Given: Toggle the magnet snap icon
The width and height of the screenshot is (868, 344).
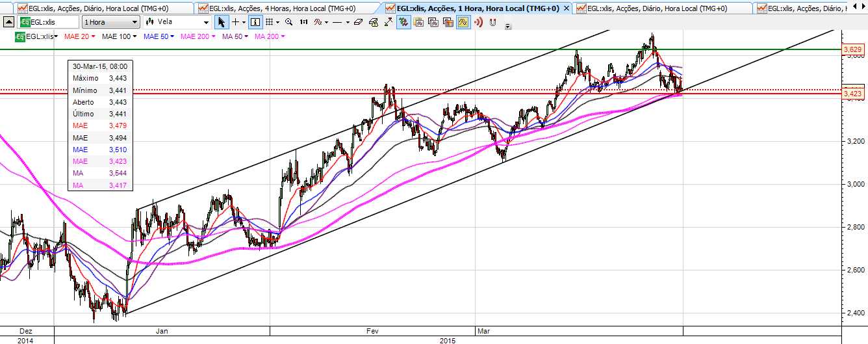Looking at the screenshot, I should coord(492,22).
